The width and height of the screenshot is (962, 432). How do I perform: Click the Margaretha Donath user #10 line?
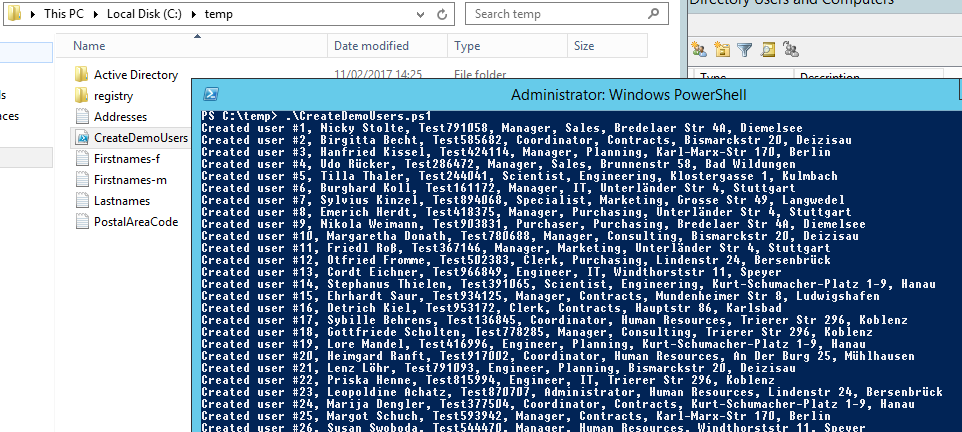pos(530,236)
